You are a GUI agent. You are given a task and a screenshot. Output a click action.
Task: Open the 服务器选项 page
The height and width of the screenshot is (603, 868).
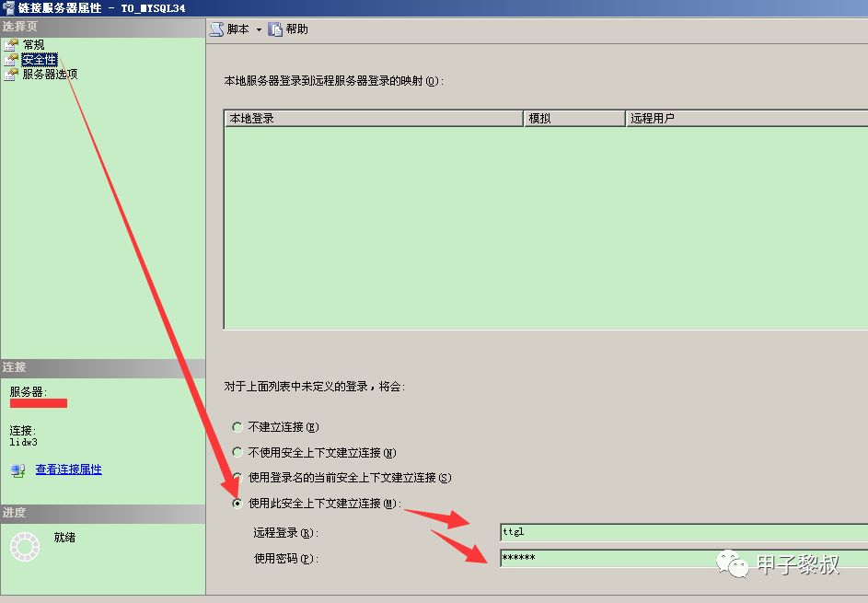click(x=50, y=74)
